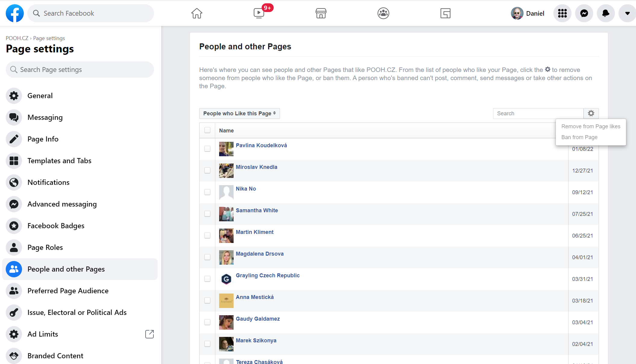Check the box for Pavlína Koudelková
This screenshot has height=364, width=636.
[207, 149]
